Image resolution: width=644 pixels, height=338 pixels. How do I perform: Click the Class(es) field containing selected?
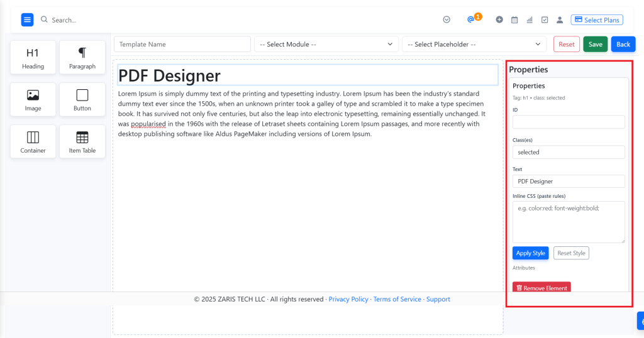(x=569, y=152)
